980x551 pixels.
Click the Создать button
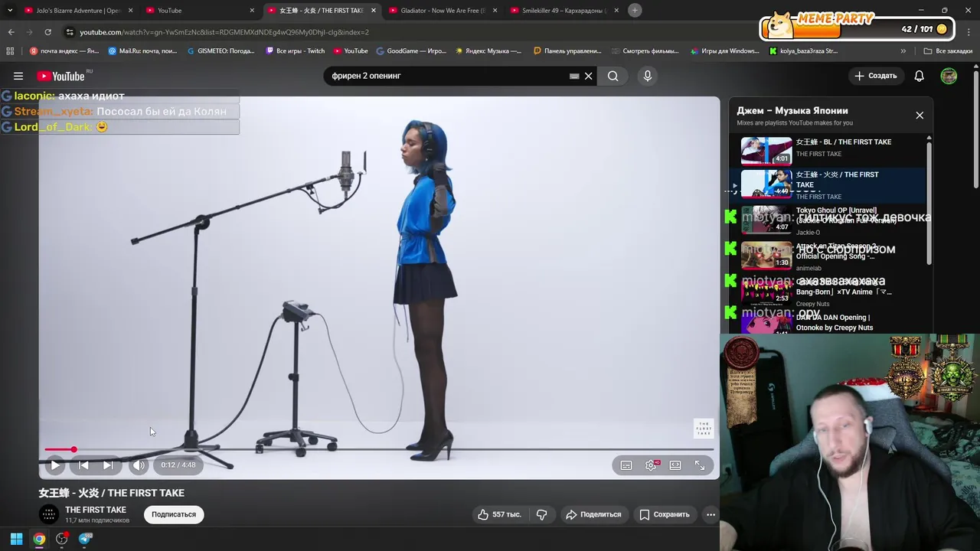876,76
